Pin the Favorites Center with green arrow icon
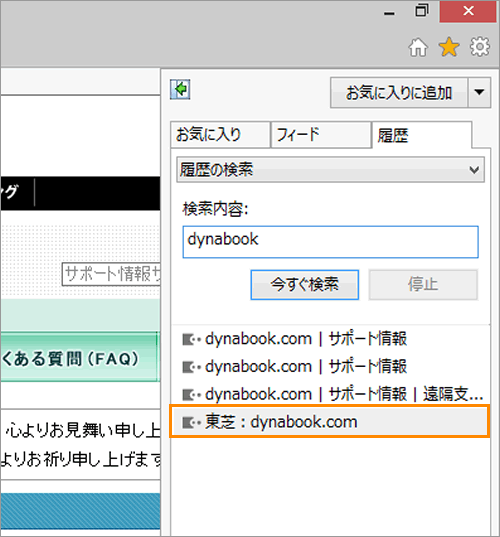Image resolution: width=500 pixels, height=537 pixels. 180,90
